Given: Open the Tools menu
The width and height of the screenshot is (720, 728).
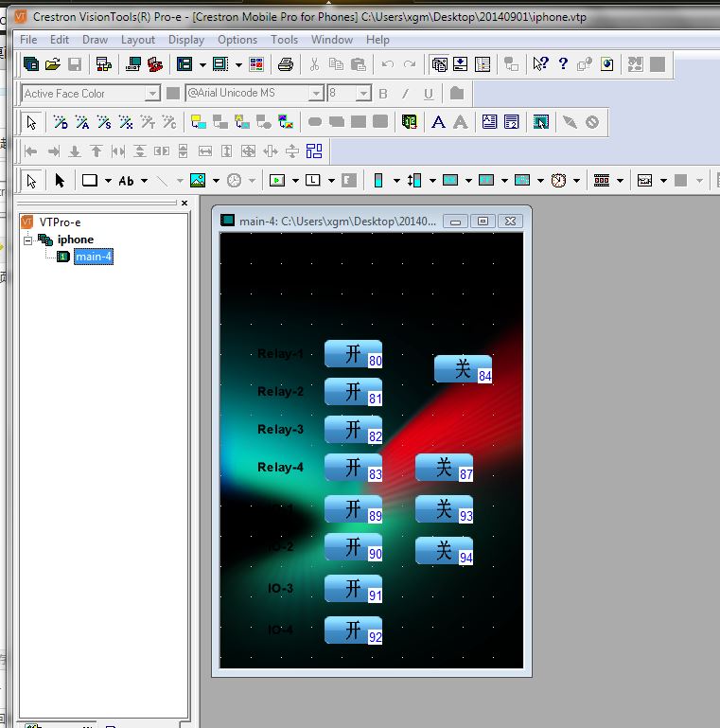Looking at the screenshot, I should pyautogui.click(x=284, y=40).
